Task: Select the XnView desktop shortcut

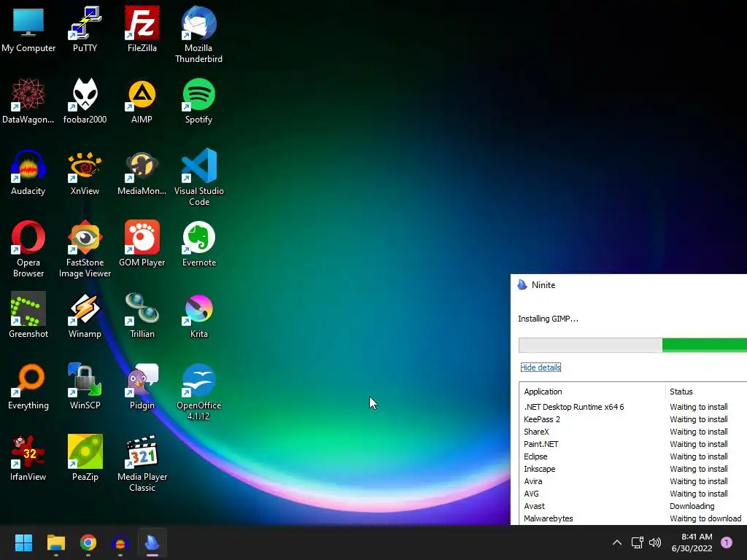Action: tap(85, 172)
